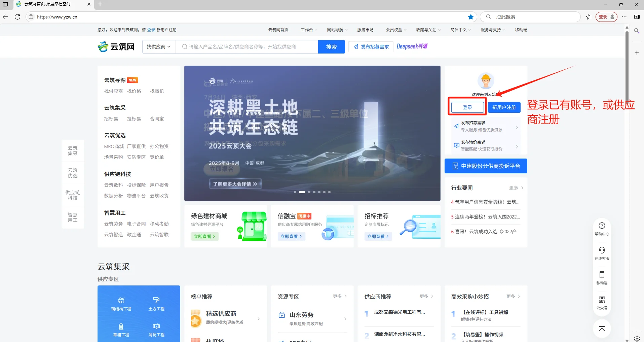The width and height of the screenshot is (644, 342).
Task: Click the 新用户注册 button
Action: click(504, 107)
